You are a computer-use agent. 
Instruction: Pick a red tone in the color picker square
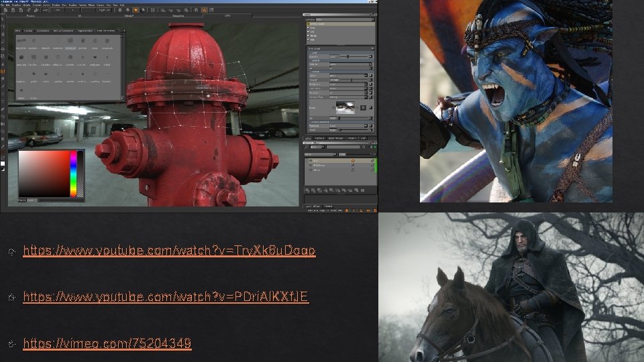44,174
